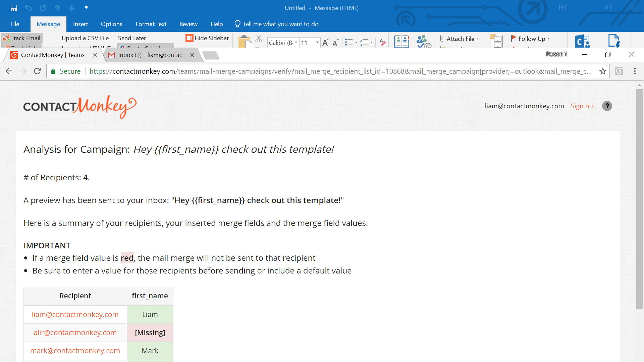
Task: Click the first_name column header
Action: (150, 296)
